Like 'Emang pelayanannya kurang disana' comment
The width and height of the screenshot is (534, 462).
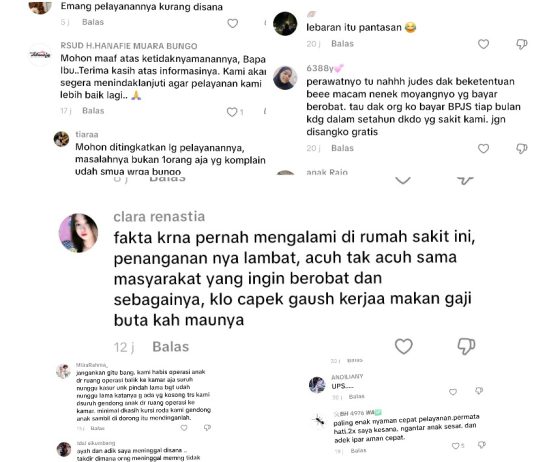point(233,23)
